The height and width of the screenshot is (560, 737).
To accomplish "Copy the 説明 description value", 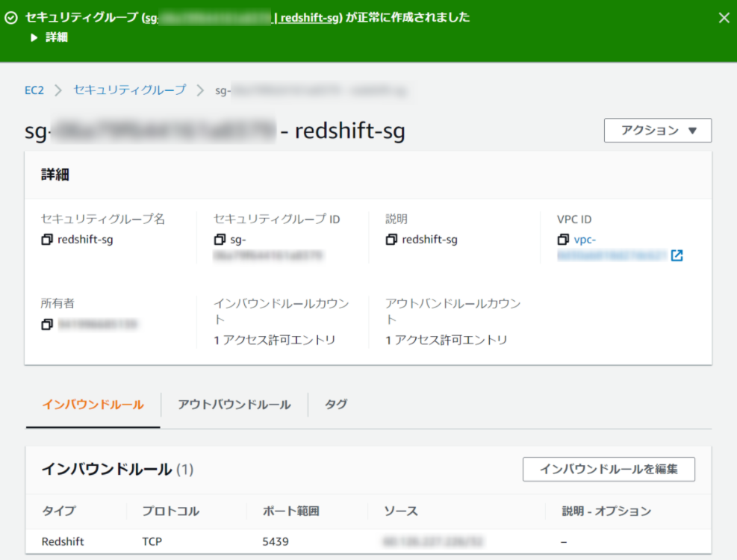I will tap(392, 239).
